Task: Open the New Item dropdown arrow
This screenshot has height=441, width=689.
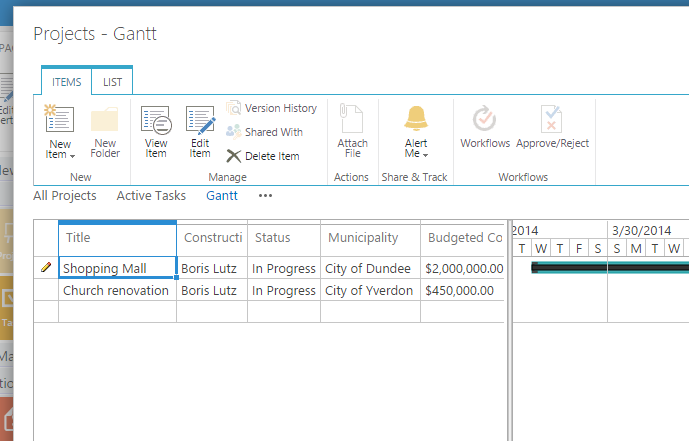Action: [x=73, y=156]
